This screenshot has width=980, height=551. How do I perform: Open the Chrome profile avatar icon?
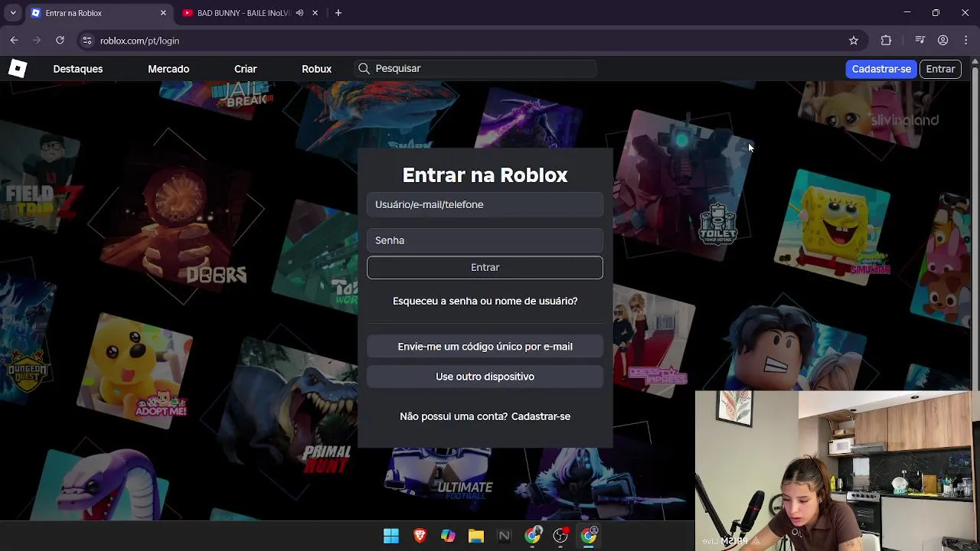[x=943, y=41]
